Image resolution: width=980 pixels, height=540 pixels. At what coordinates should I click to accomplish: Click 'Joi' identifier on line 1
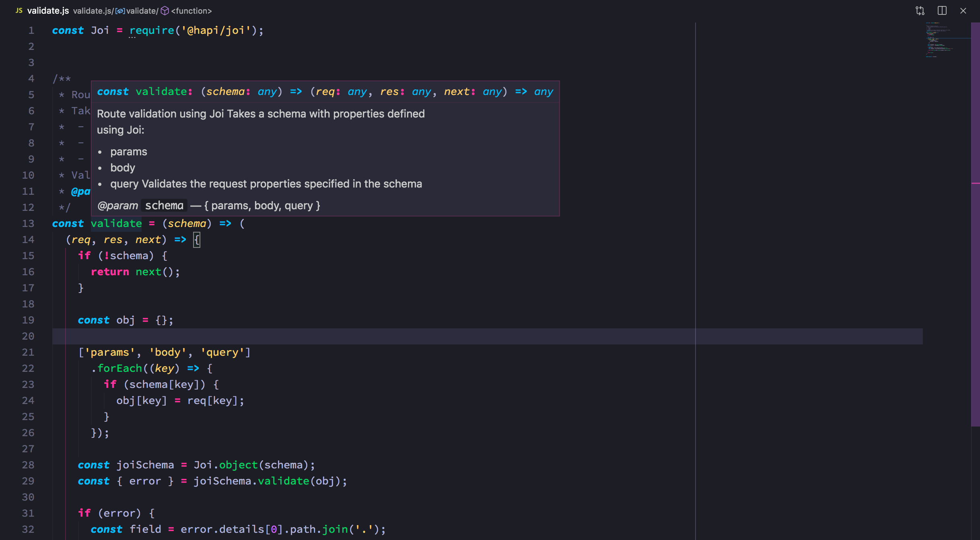pyautogui.click(x=100, y=31)
